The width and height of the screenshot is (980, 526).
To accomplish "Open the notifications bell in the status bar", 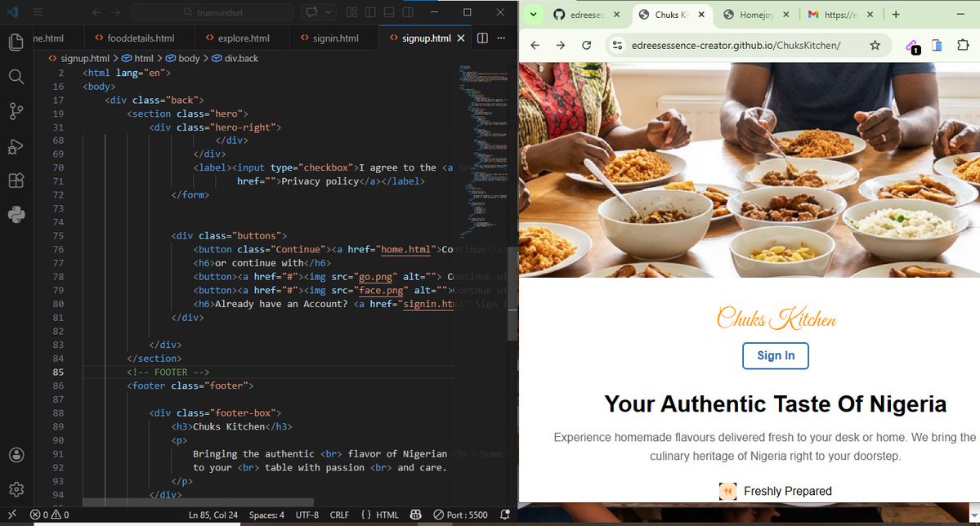I will tap(505, 515).
